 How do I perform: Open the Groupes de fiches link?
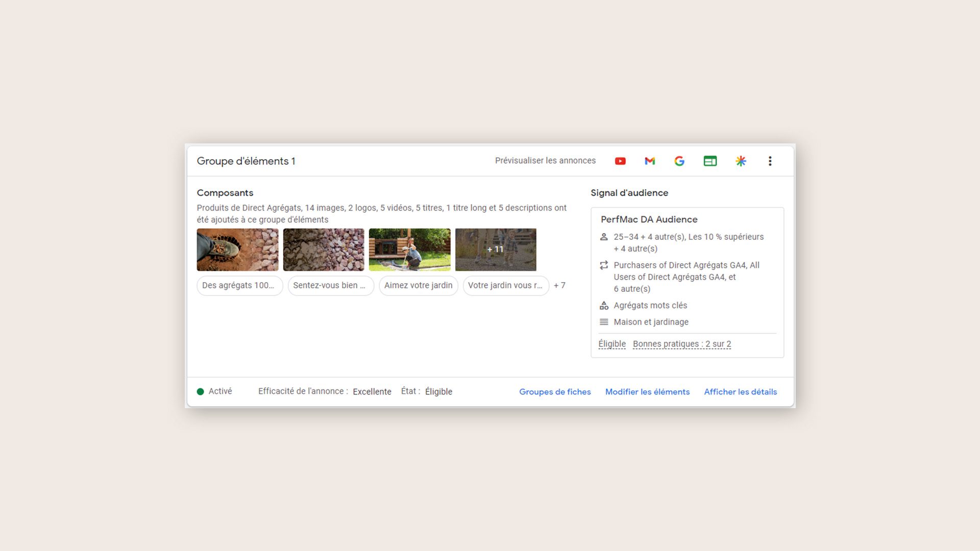(x=555, y=392)
